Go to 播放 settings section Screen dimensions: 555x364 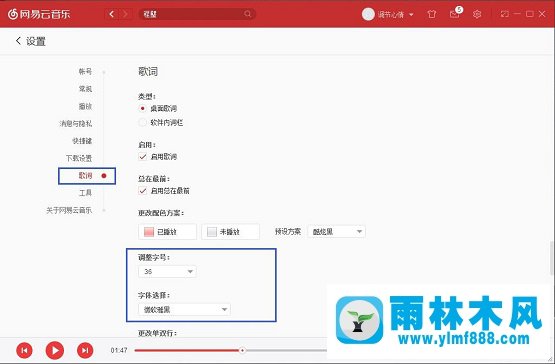85,106
